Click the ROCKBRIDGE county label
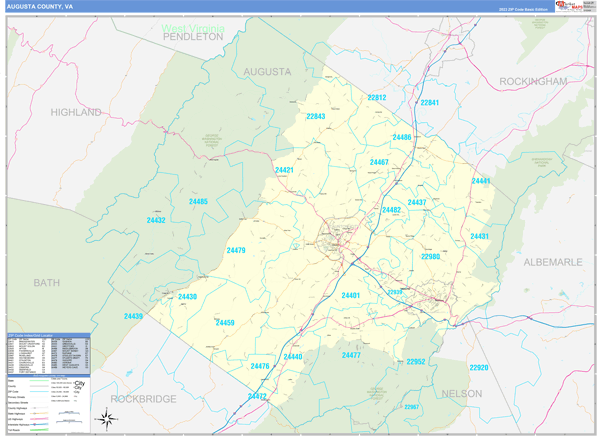This screenshot has width=600, height=436. (143, 398)
